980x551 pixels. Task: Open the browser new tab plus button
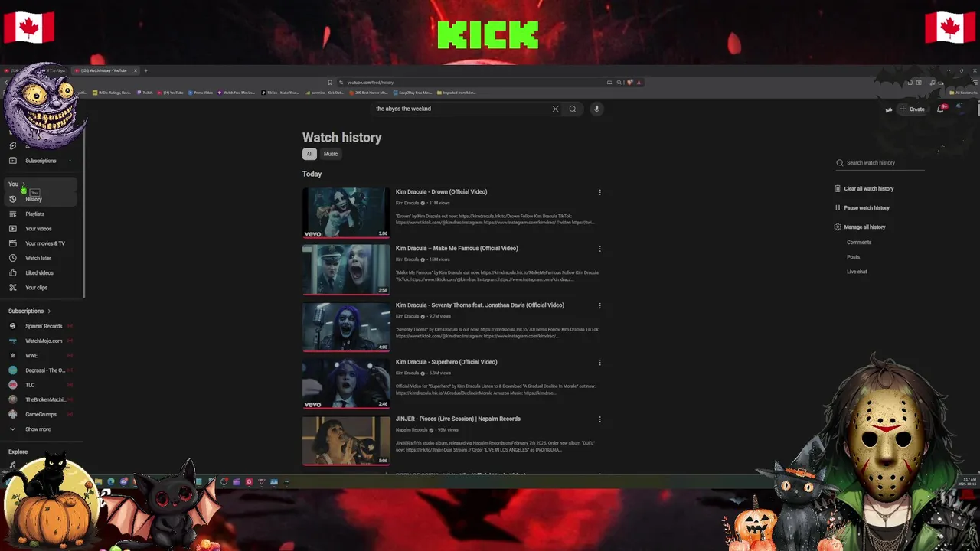point(145,70)
